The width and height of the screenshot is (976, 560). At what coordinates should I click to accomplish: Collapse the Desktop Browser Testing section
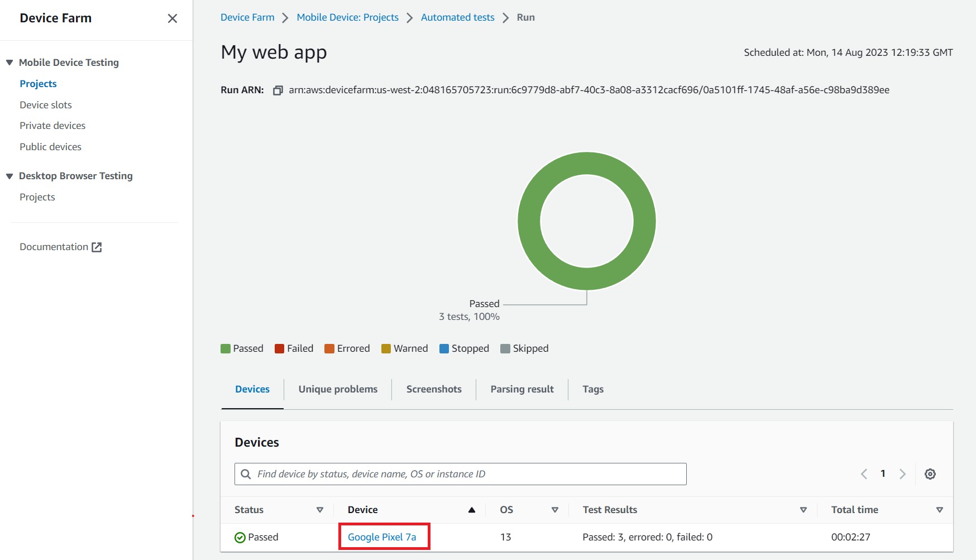point(9,176)
